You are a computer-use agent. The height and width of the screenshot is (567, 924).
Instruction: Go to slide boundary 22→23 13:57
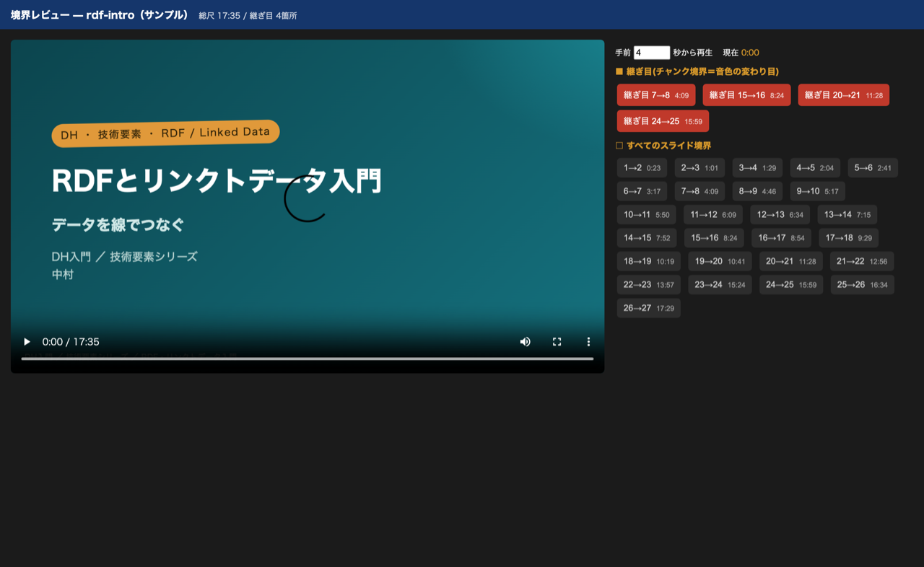coord(648,284)
